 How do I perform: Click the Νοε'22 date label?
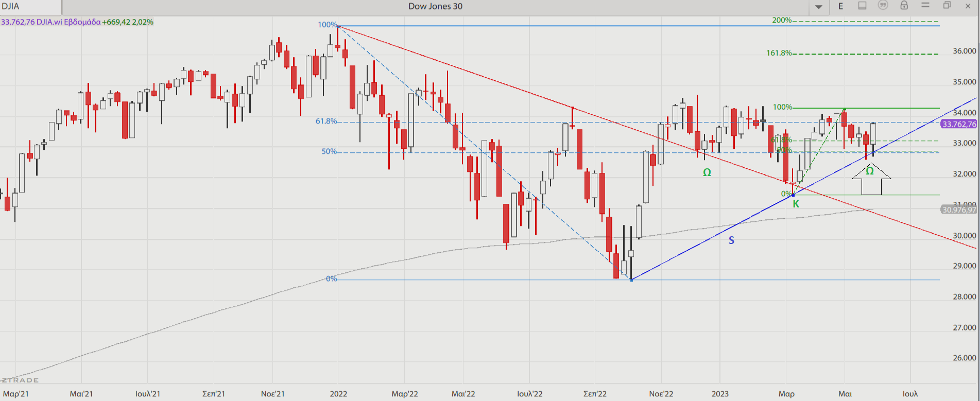point(661,394)
